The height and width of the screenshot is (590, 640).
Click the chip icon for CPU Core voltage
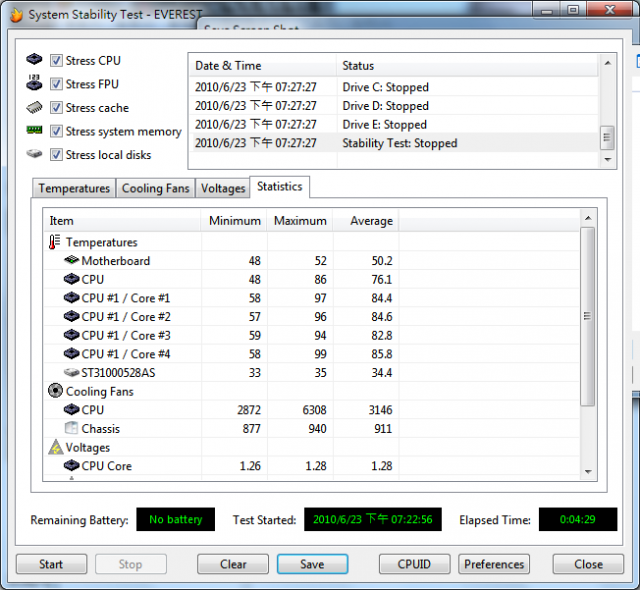click(71, 465)
